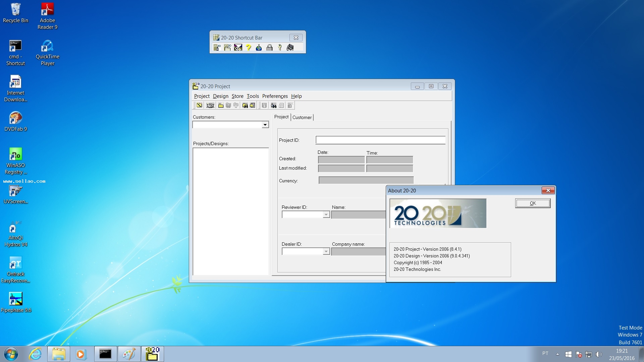Select the Adobe Reader 9 desktop icon
This screenshot has width=644, height=362.
tap(47, 16)
